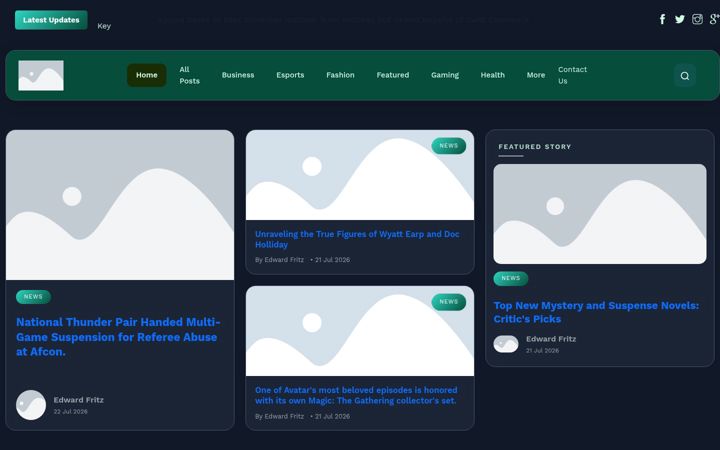Click the Wyatt Earp article thumbnail image
Image resolution: width=720 pixels, height=450 pixels.
pos(360,175)
